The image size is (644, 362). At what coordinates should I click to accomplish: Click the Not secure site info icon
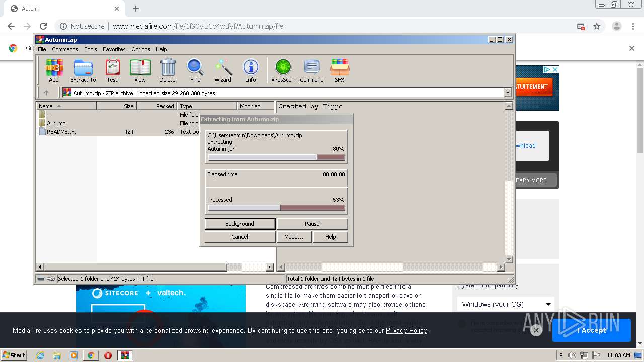pyautogui.click(x=63, y=26)
